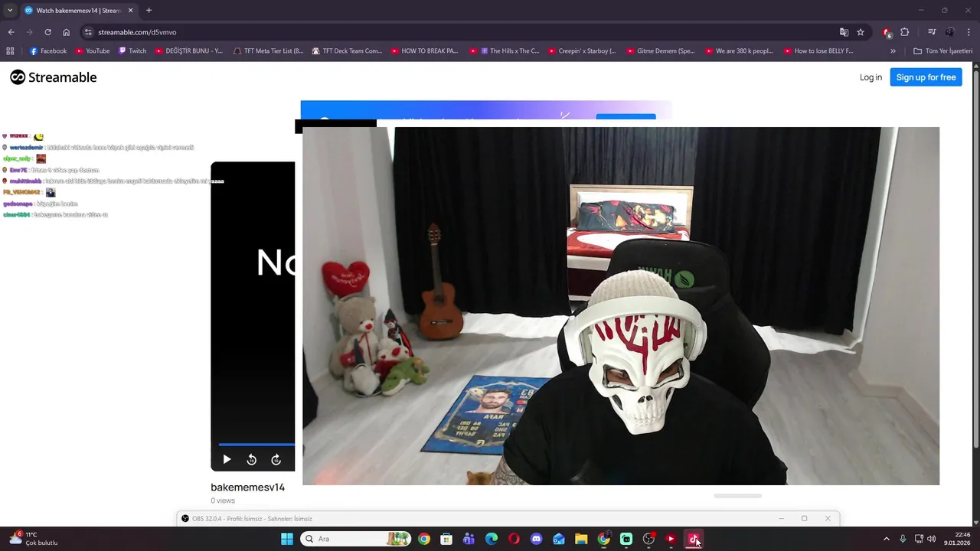Viewport: 980px width, 551px height.
Task: Open the How to lose BELLY F bookmark
Action: click(818, 51)
